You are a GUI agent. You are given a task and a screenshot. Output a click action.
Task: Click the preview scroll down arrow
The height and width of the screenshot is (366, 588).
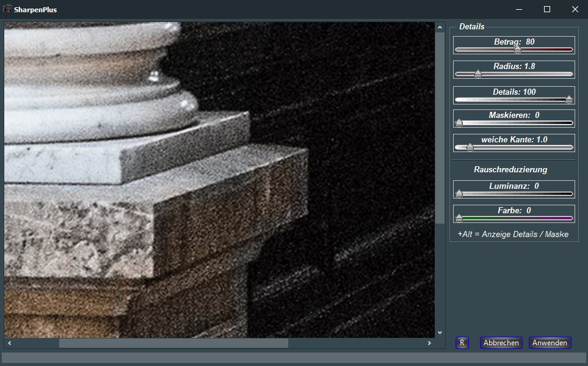(440, 332)
